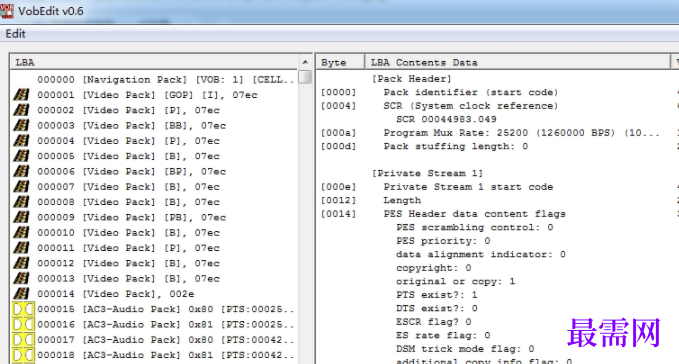
Task: Click video pack icon for LBA 000002
Action: [x=21, y=110]
